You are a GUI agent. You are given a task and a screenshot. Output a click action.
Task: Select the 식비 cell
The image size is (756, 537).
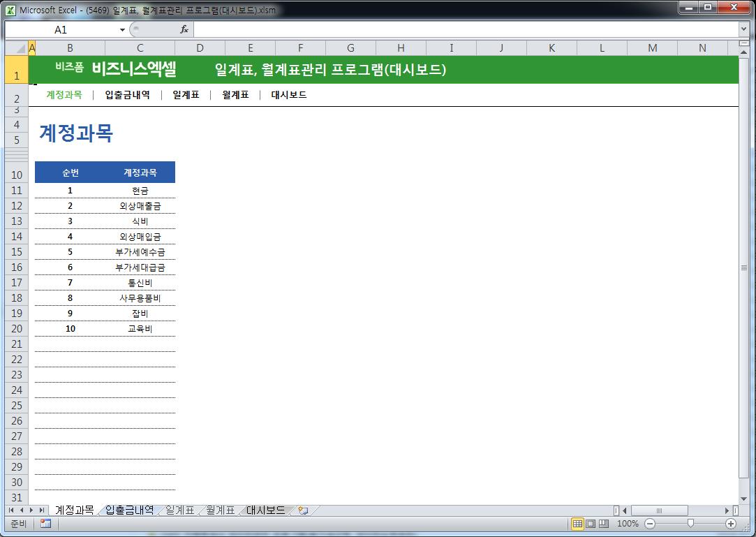[140, 221]
